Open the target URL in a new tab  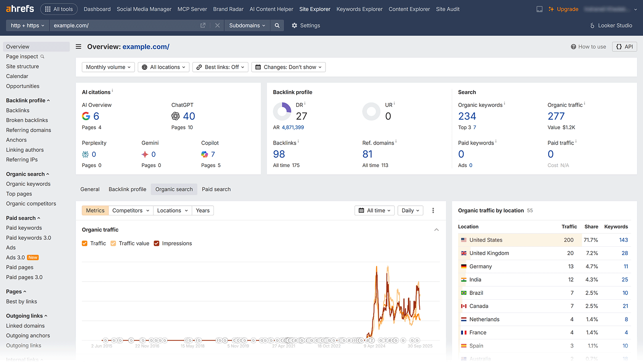(203, 25)
